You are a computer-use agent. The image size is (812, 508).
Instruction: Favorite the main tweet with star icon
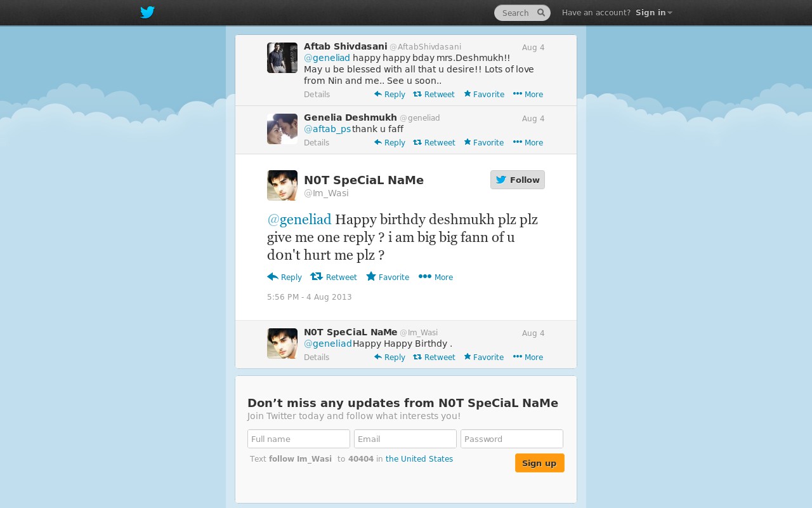coord(388,277)
